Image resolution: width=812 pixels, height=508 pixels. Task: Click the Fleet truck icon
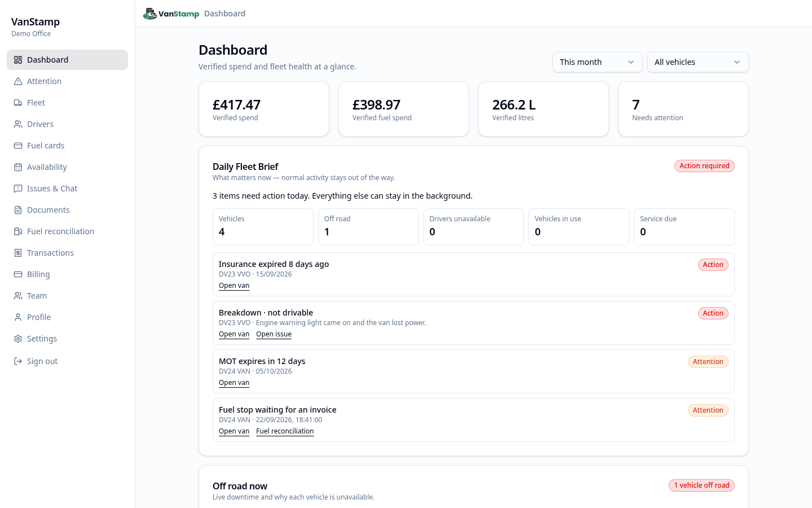[18, 103]
